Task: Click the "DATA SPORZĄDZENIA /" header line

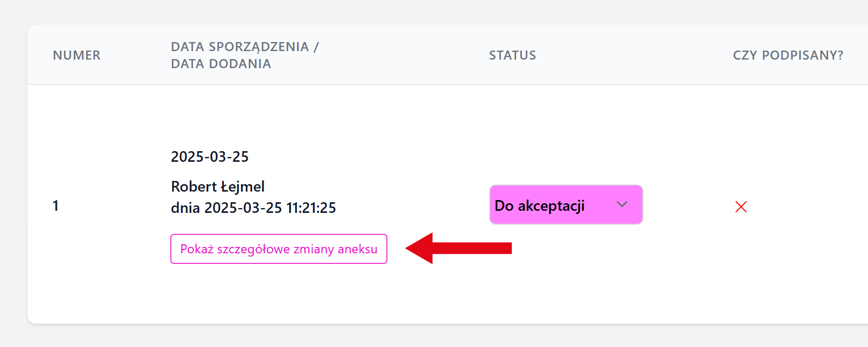Action: [245, 47]
